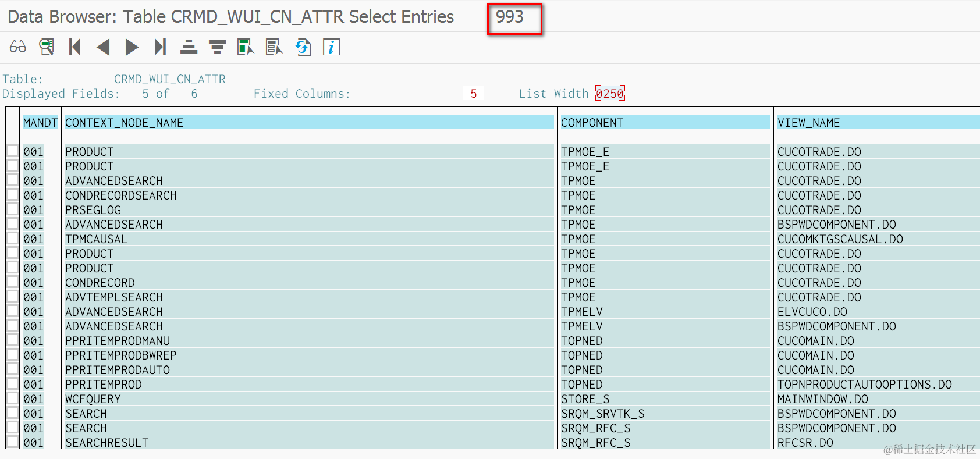Mark the ADVTEMPLSEARCH row checkbox
Image resolution: width=980 pixels, height=459 pixels.
pos(12,296)
